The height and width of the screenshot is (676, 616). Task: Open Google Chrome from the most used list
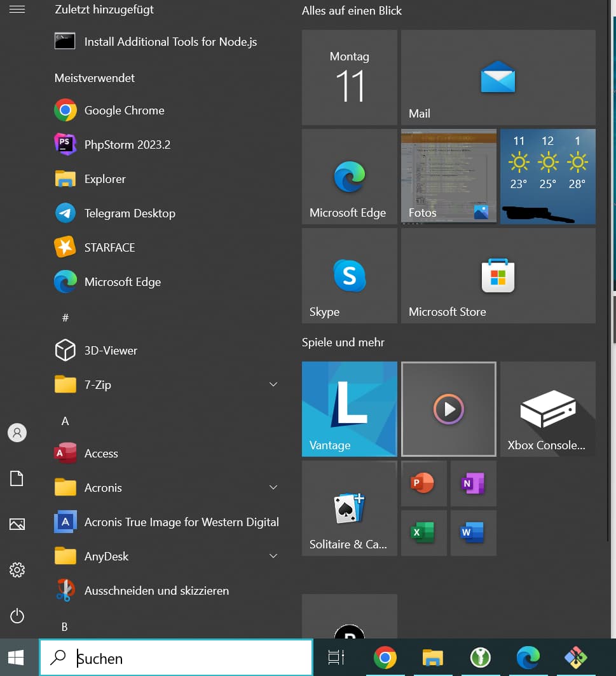click(x=166, y=111)
